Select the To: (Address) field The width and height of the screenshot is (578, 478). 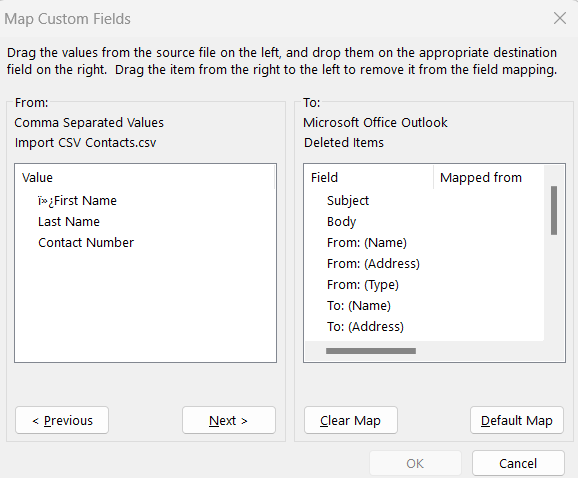(365, 327)
